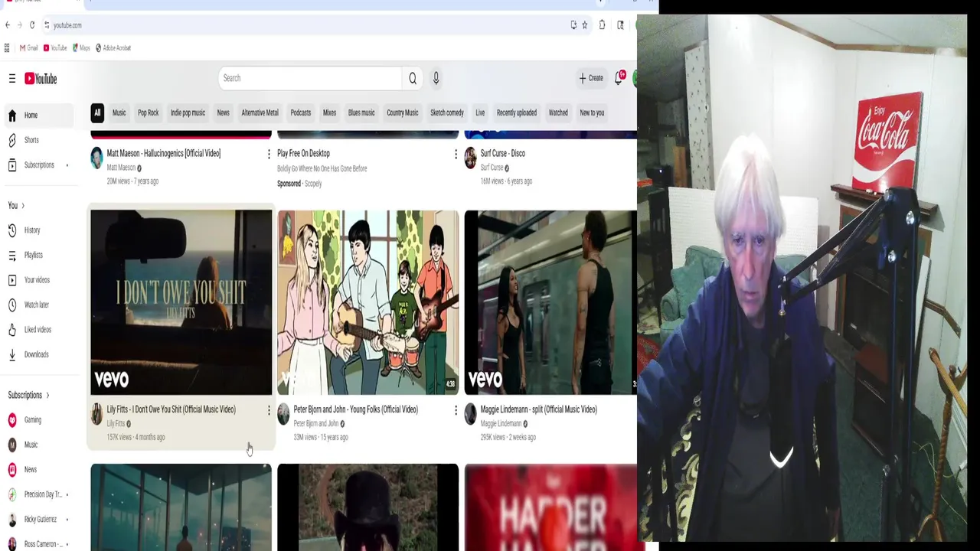
Task: Open Matt Maeson Hallucinogenics video title
Action: 164,153
